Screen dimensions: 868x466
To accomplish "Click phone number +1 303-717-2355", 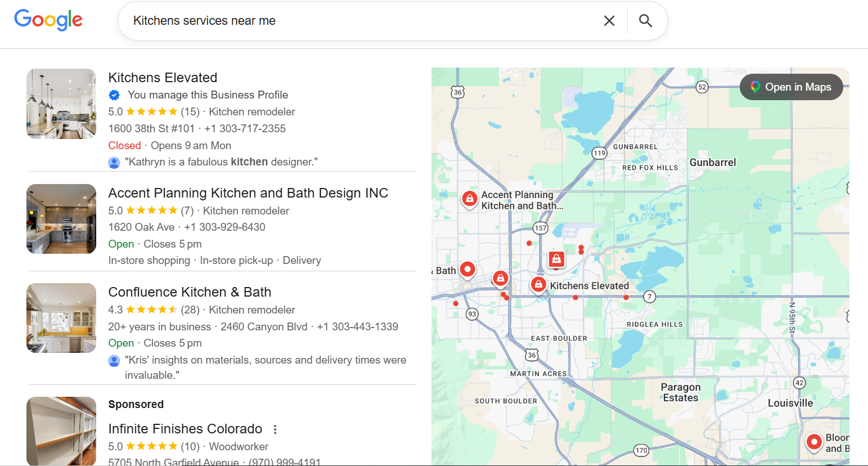I will pyautogui.click(x=245, y=129).
